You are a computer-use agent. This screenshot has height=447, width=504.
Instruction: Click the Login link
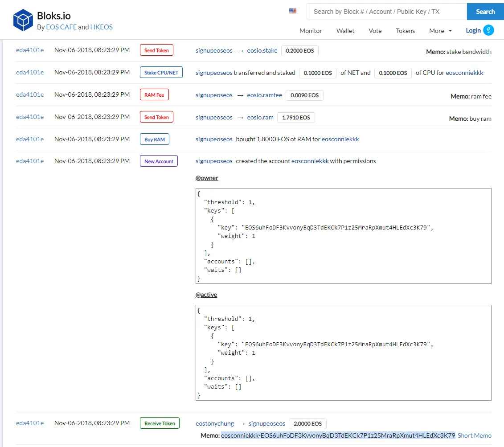pyautogui.click(x=473, y=31)
